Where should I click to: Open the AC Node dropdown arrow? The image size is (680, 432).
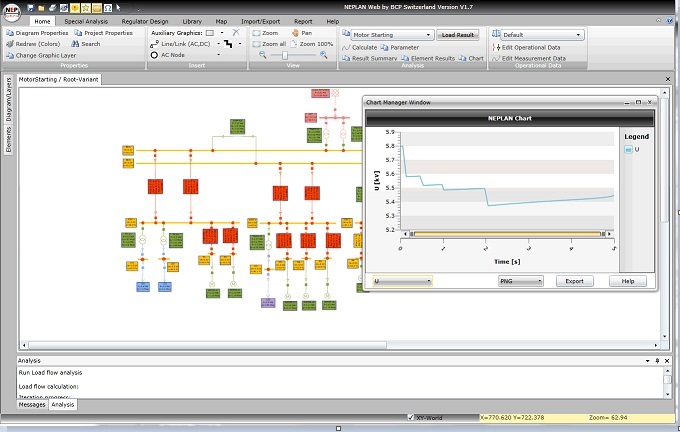tap(218, 55)
